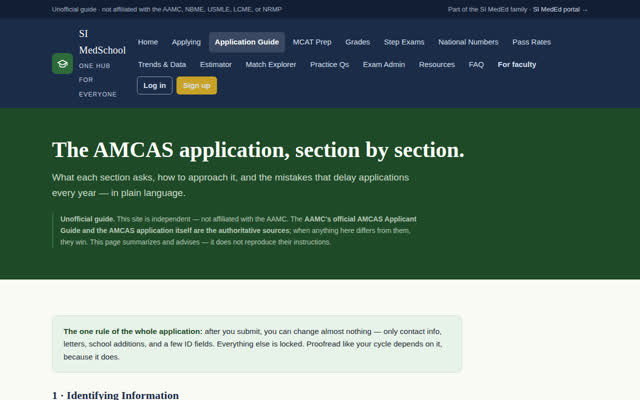640x400 pixels.
Task: Click 'ONE HUB FOR EVERYONE' tagline
Action: click(x=98, y=80)
